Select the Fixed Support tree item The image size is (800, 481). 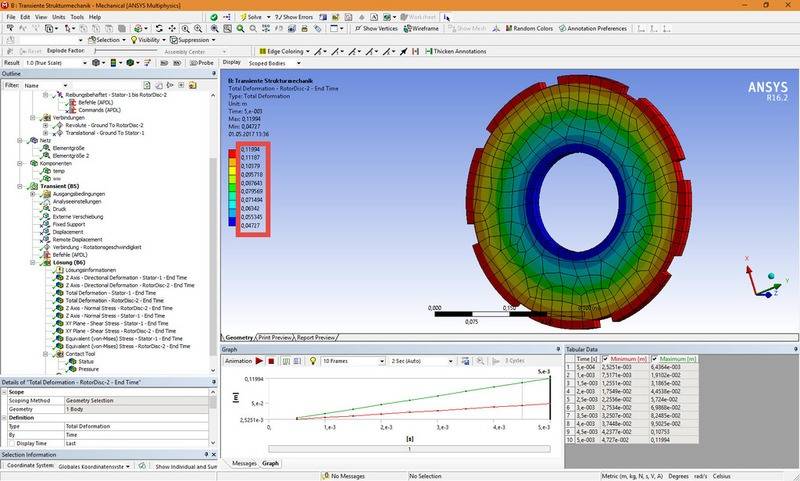coord(68,224)
